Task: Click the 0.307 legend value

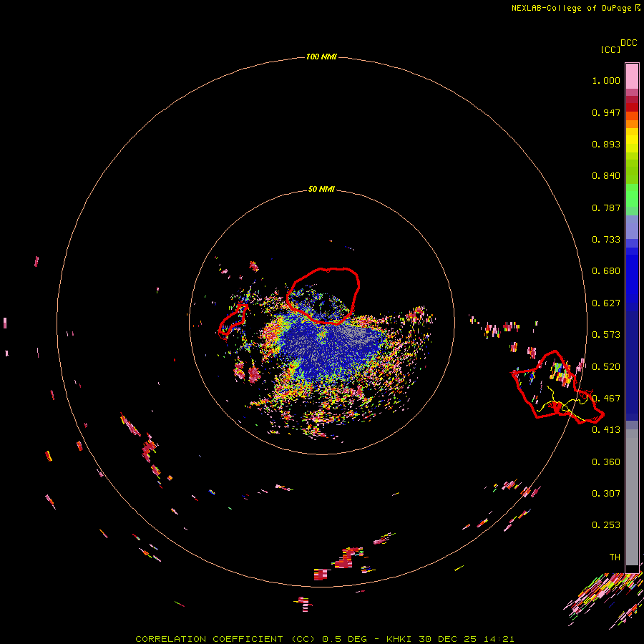Action: (606, 494)
